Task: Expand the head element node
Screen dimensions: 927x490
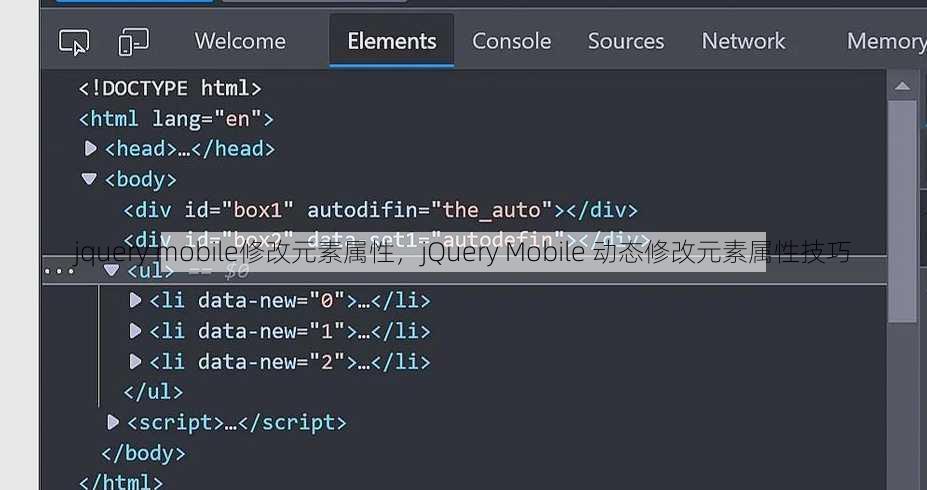Action: (x=90, y=148)
